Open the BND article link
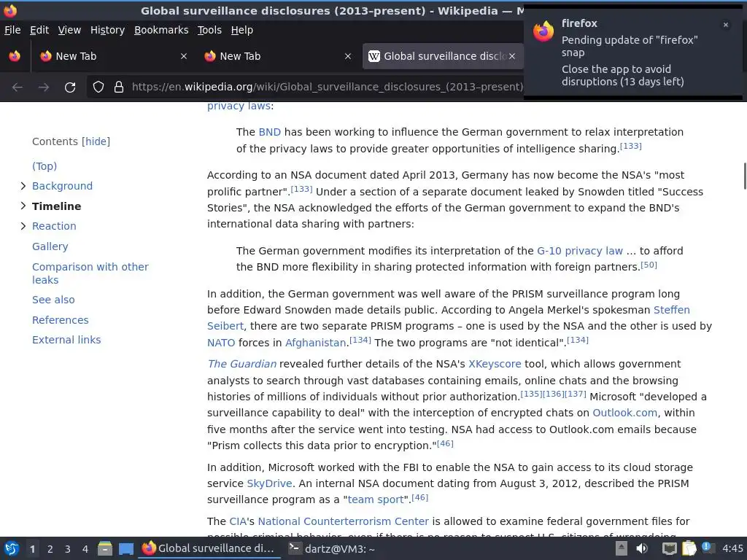The height and width of the screenshot is (560, 747). coord(270,132)
